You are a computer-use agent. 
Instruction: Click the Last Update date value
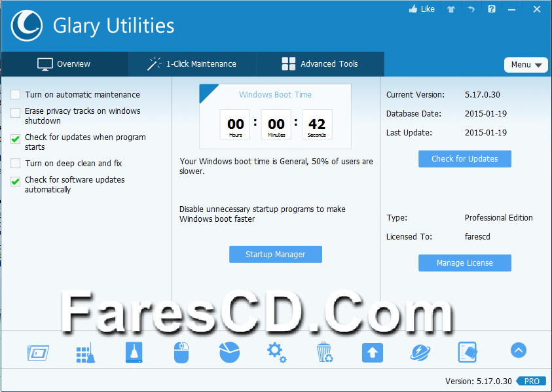[486, 133]
